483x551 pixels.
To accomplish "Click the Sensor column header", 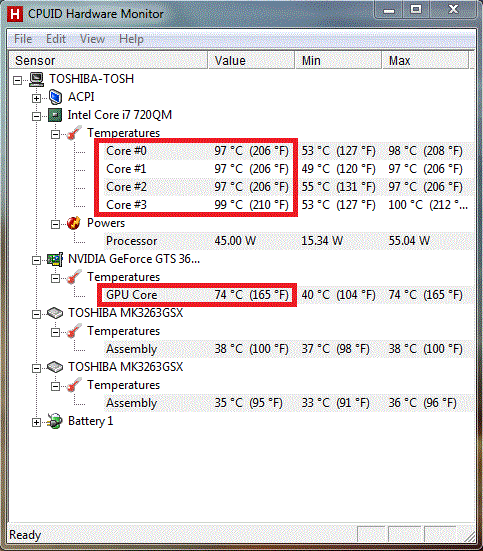I will (108, 60).
